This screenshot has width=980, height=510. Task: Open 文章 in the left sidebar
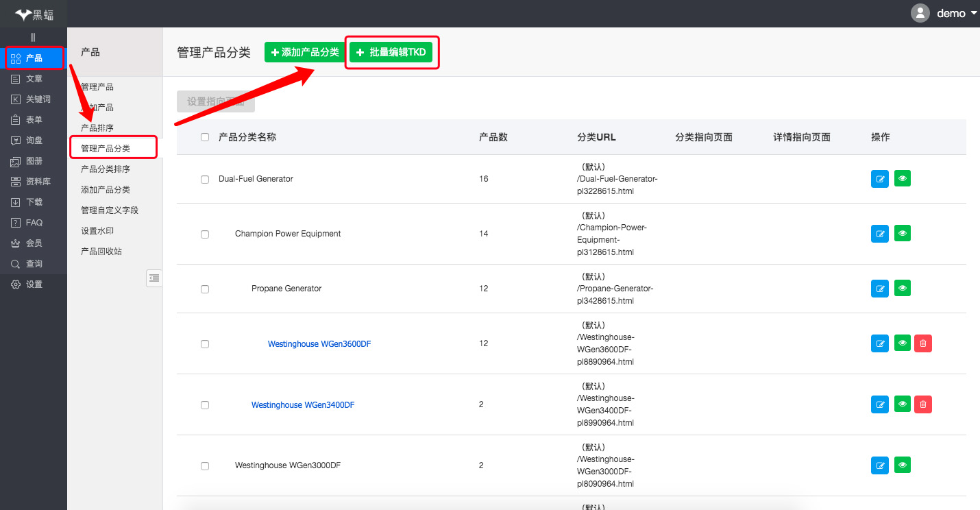(34, 79)
